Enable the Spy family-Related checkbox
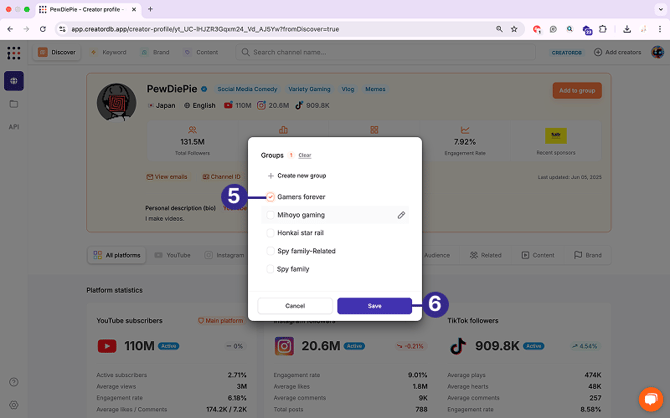This screenshot has width=670, height=418. pyautogui.click(x=270, y=251)
